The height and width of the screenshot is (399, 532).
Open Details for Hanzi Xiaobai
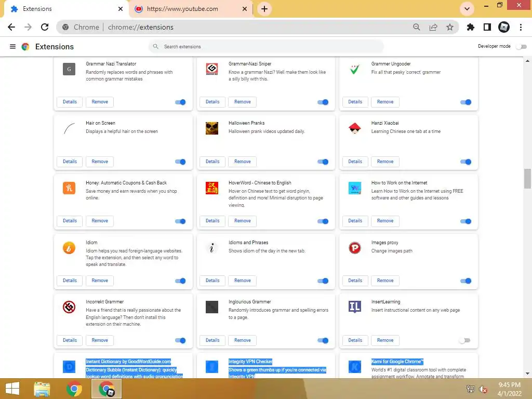tap(355, 162)
